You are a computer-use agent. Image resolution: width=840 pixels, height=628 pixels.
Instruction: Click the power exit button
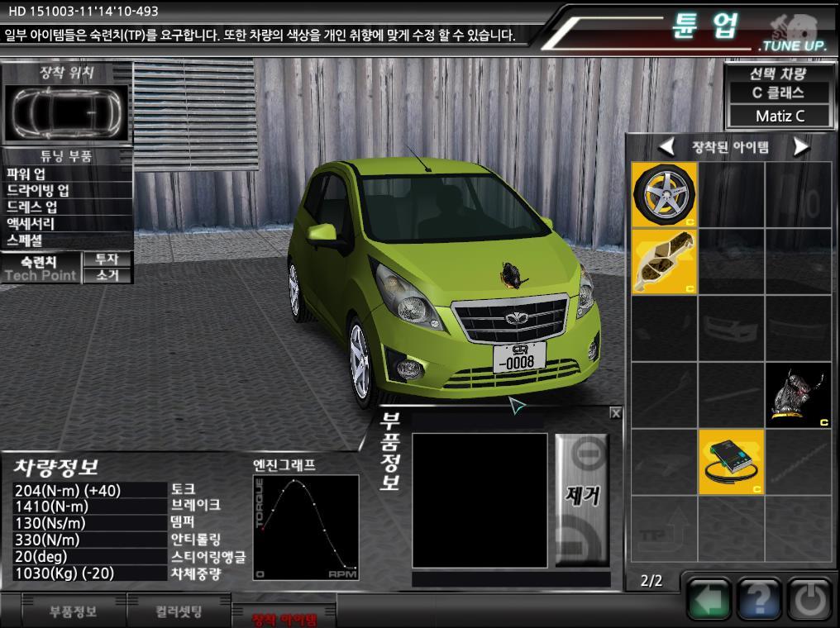[810, 600]
